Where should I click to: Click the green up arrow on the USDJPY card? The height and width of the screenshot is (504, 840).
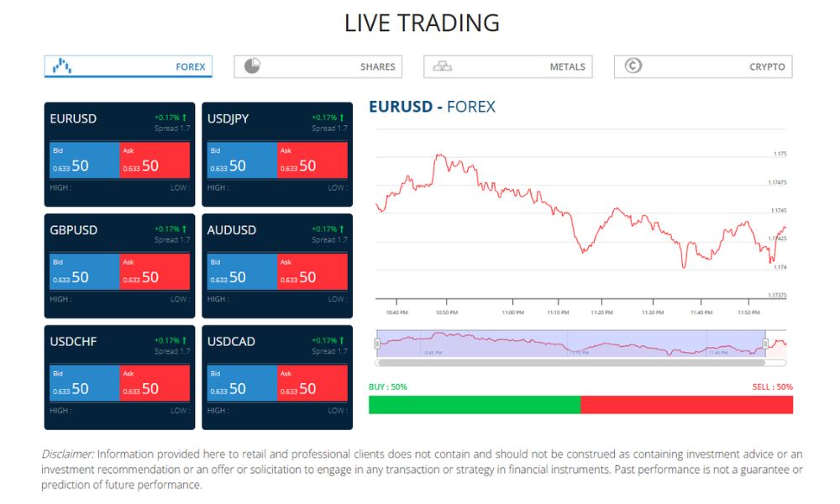coord(341,115)
